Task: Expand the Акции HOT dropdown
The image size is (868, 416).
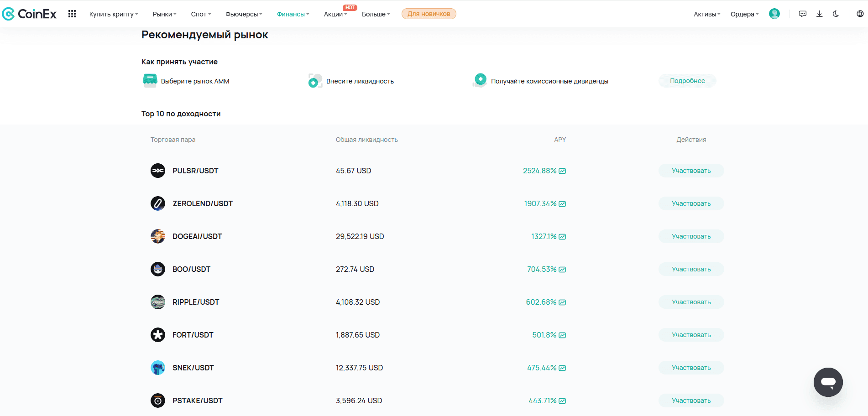Action: tap(336, 14)
